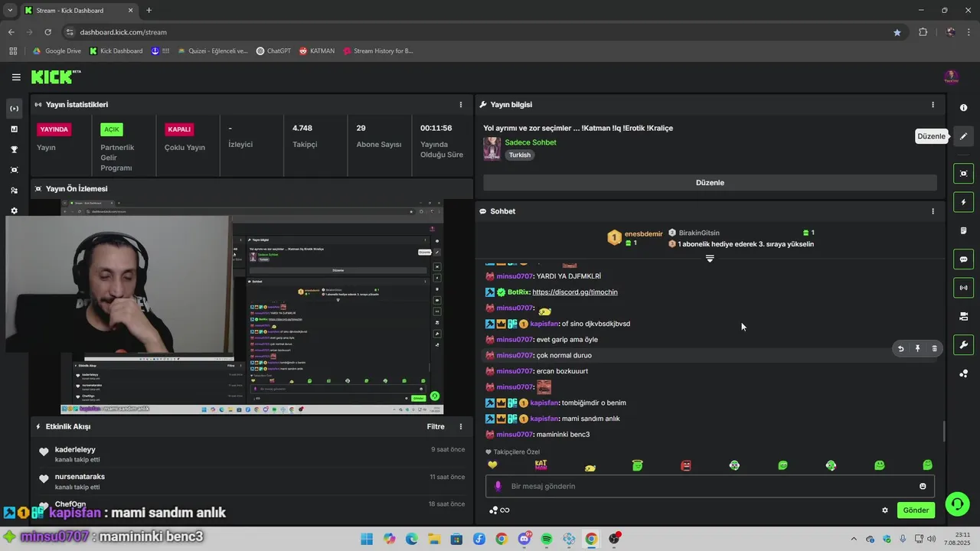Open the Stream page in left sidebar
The width and height of the screenshot is (980, 551).
click(x=14, y=109)
